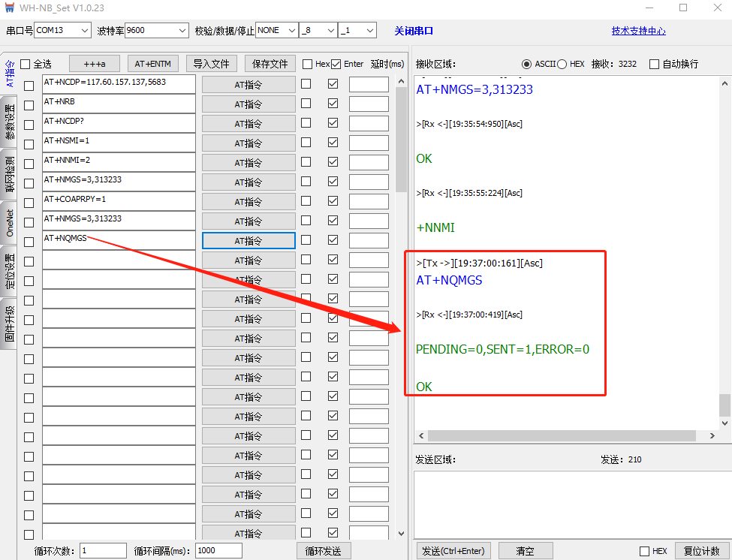The height and width of the screenshot is (560, 732).
Task: Click the 循环间隔 interval field
Action: (218, 551)
